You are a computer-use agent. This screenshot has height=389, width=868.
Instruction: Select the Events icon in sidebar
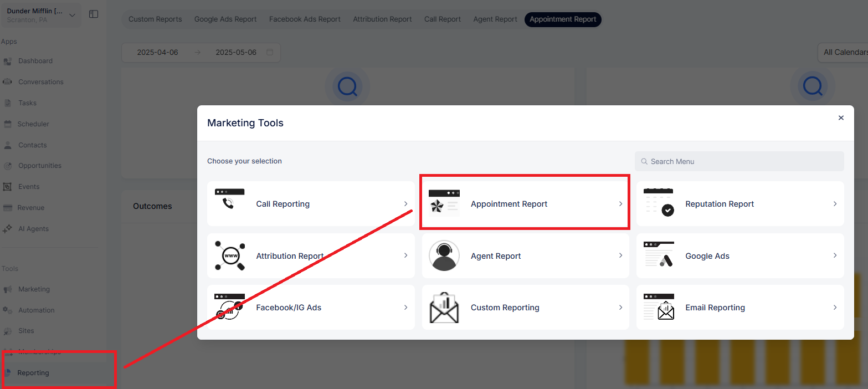[8, 187]
